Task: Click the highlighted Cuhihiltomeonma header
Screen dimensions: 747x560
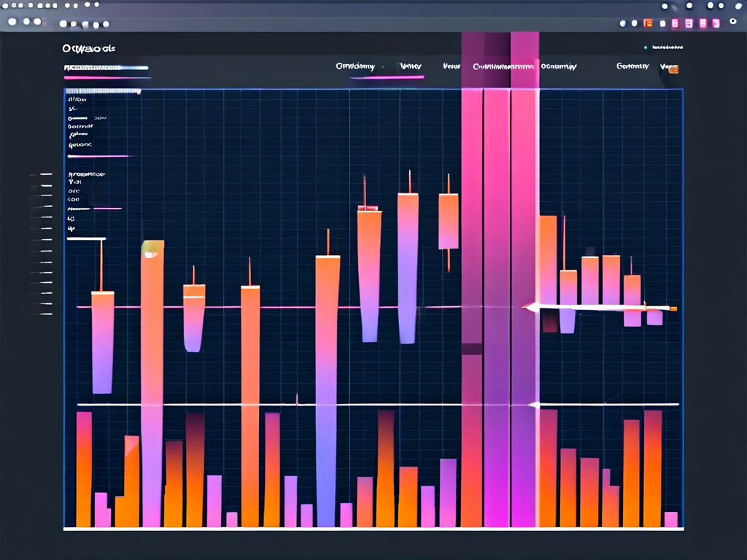Action: [x=503, y=66]
